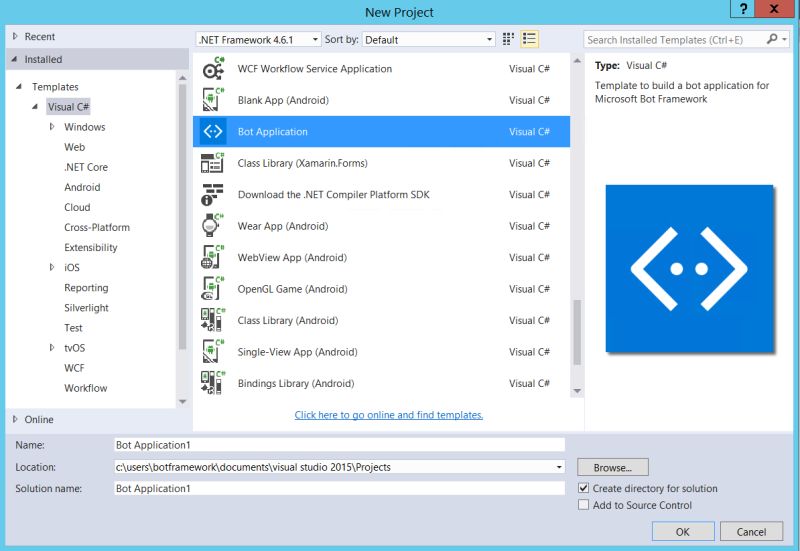Click the Solution name input field
This screenshot has width=800, height=551.
click(x=339, y=488)
